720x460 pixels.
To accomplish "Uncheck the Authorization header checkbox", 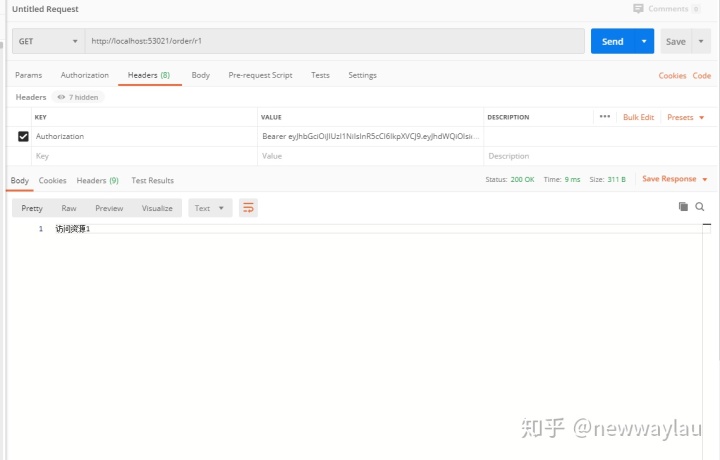I will point(23,136).
